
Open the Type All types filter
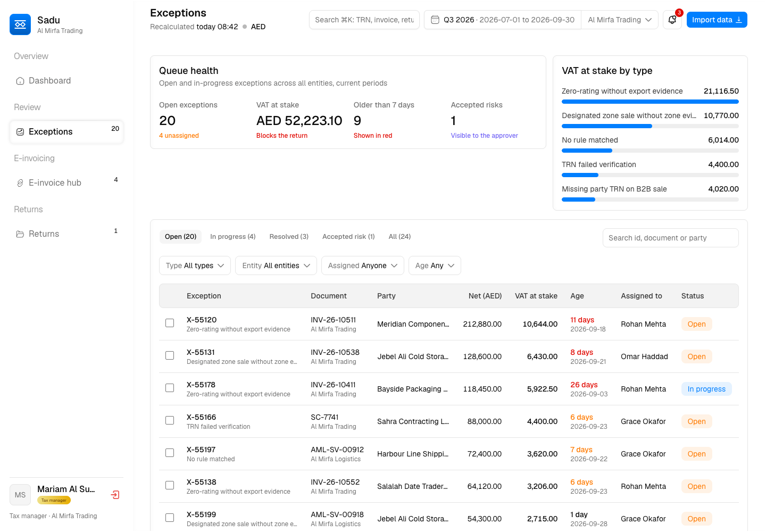click(195, 265)
